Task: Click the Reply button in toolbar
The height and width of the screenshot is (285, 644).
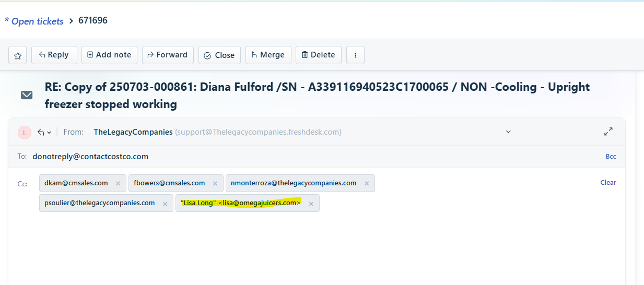Action: (54, 55)
